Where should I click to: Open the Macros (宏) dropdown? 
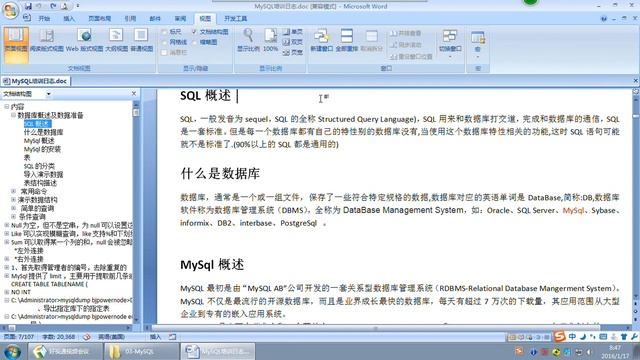click(x=478, y=44)
